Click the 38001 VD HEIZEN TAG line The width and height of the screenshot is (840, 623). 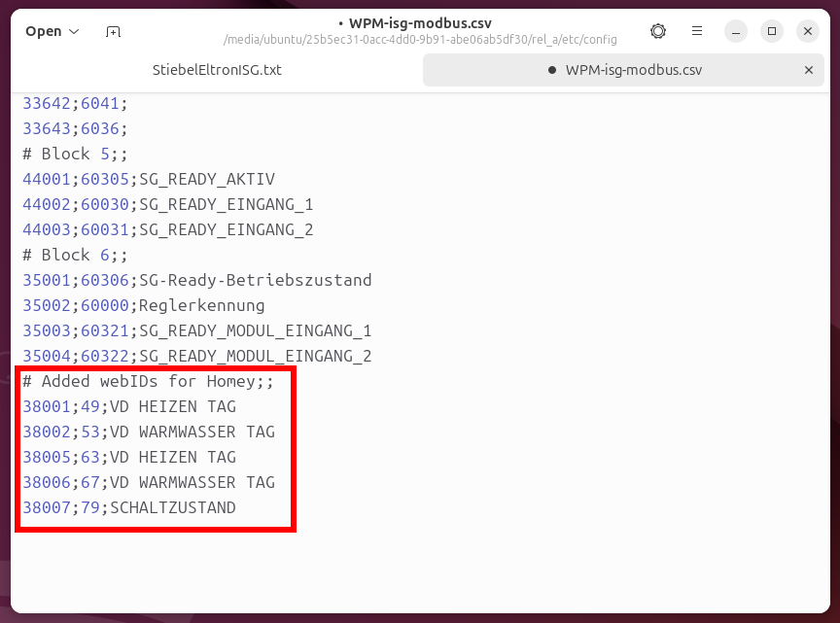[172, 406]
